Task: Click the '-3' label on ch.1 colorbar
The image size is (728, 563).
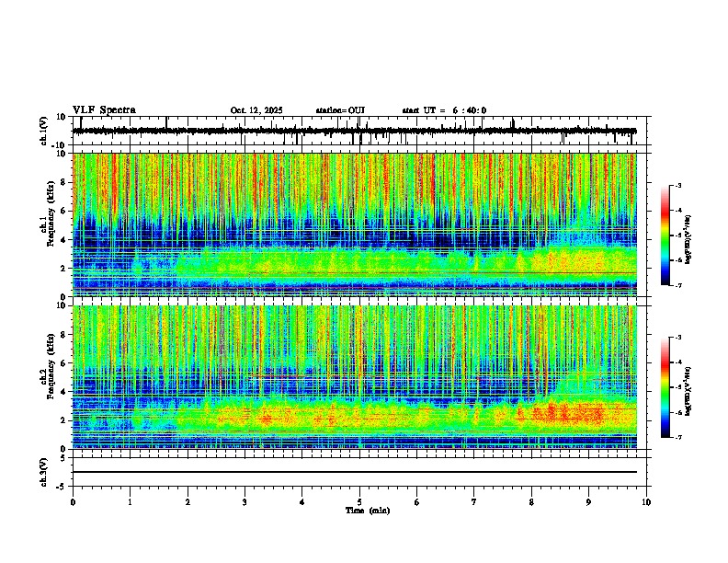Action: click(x=677, y=186)
